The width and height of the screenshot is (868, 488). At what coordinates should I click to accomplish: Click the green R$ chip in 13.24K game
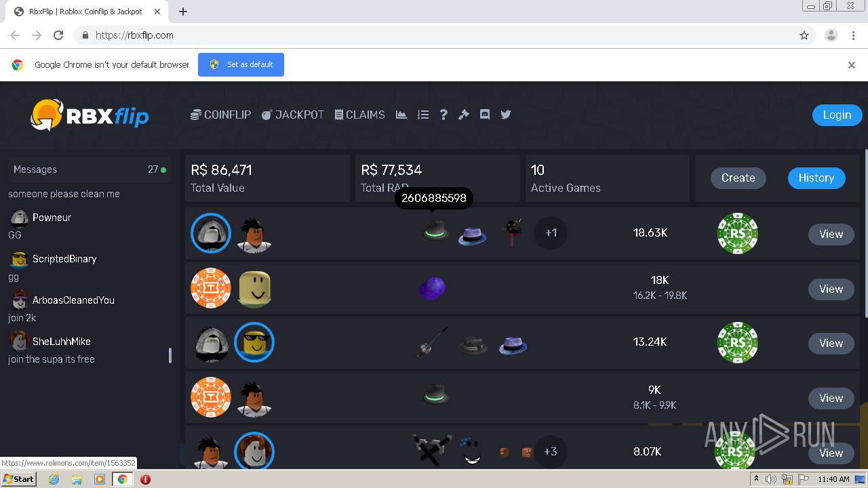pyautogui.click(x=738, y=342)
